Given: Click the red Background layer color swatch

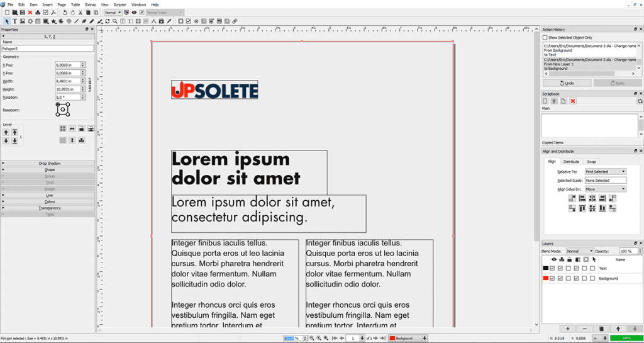Looking at the screenshot, I should click(545, 278).
